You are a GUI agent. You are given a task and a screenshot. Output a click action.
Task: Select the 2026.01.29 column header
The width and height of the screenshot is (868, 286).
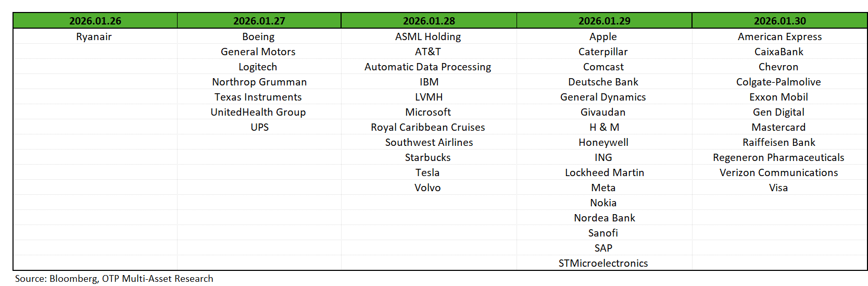605,21
